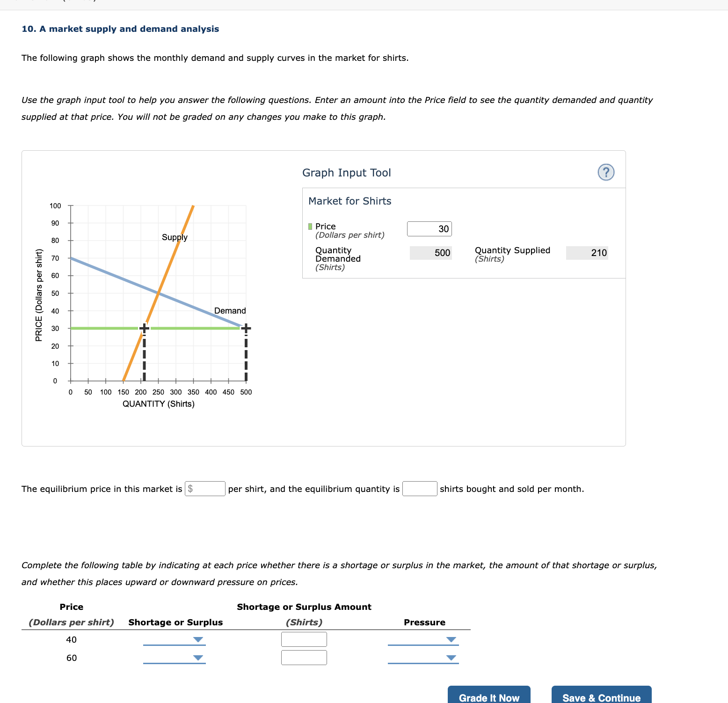Screen dimensions: 728x703
Task: Click the Save & Continue button
Action: tap(602, 697)
